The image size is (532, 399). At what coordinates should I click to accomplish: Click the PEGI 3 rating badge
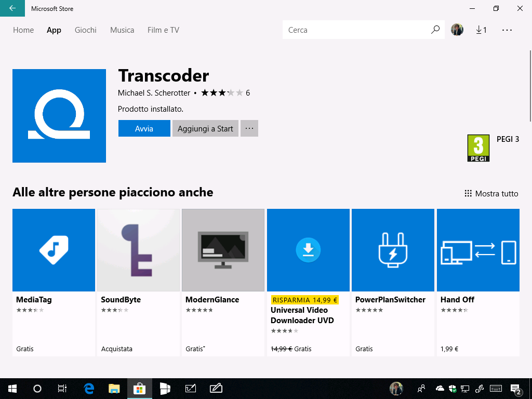coord(478,148)
